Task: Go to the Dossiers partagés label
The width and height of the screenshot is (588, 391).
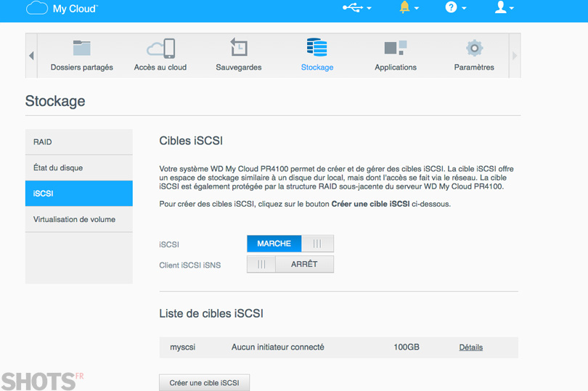Action: [82, 67]
